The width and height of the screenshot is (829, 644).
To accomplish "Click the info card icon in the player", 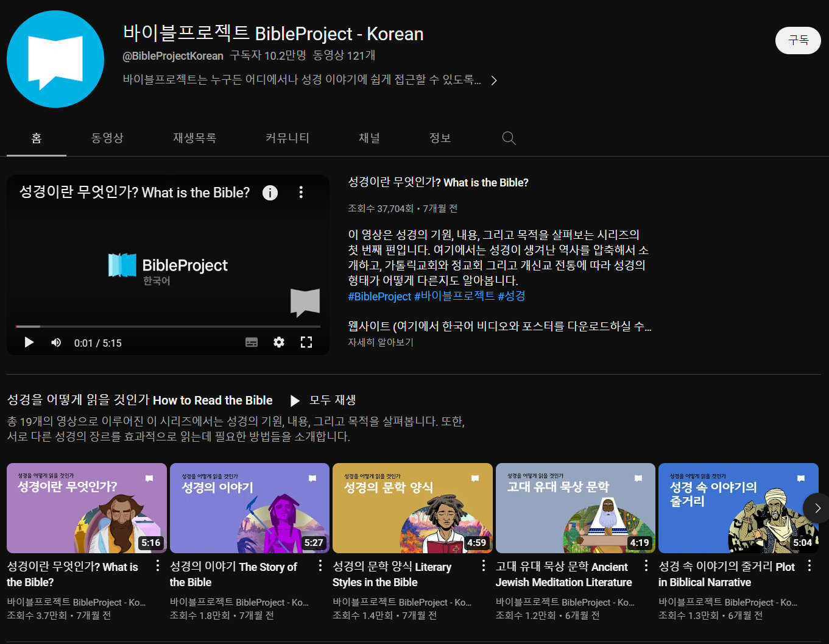I will point(270,193).
